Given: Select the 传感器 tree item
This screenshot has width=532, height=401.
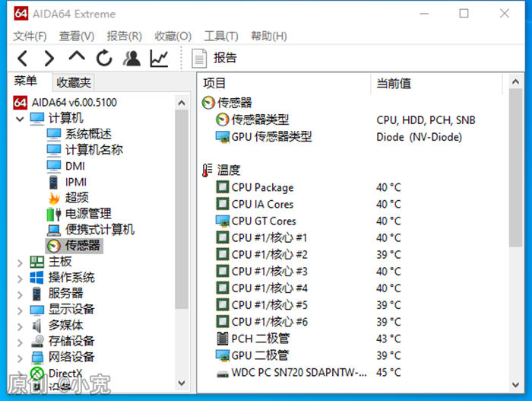Looking at the screenshot, I should pyautogui.click(x=74, y=245).
